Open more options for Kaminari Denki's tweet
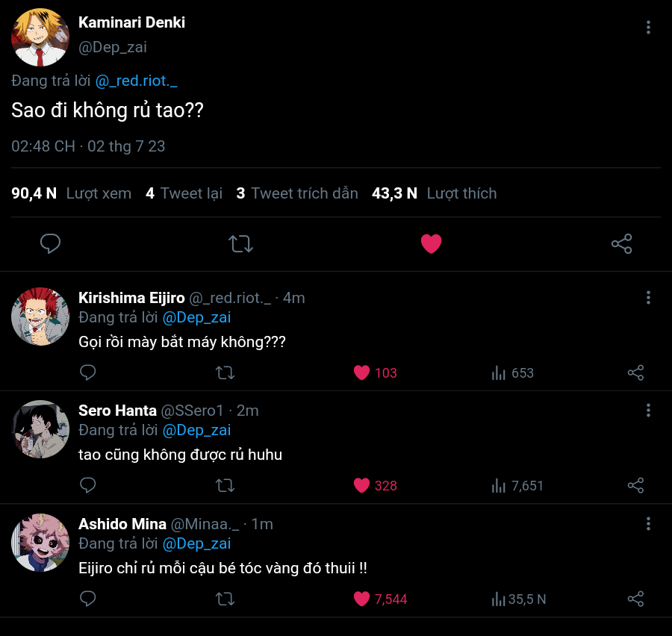 tap(648, 28)
